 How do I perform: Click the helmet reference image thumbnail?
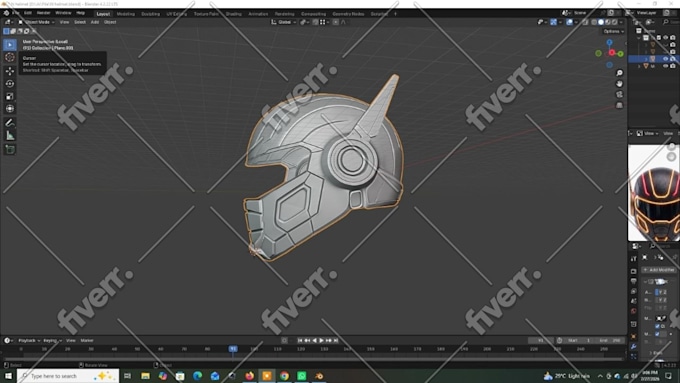pyautogui.click(x=654, y=193)
